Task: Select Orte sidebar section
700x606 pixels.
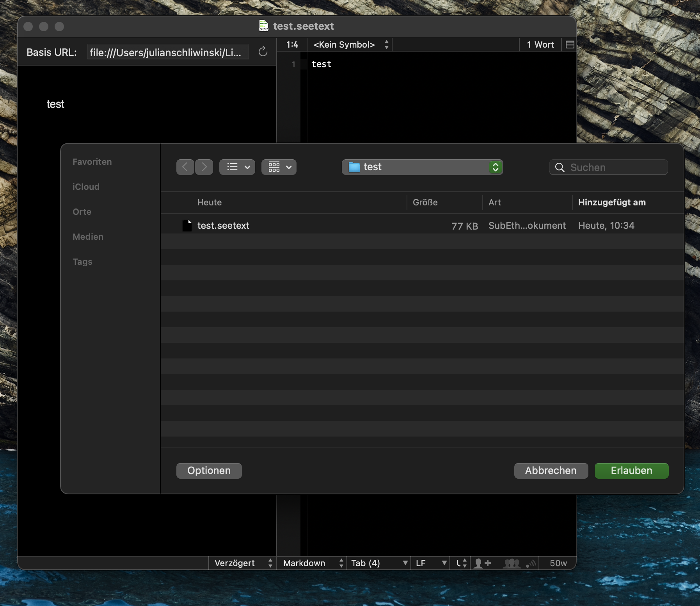Action: pyautogui.click(x=82, y=212)
